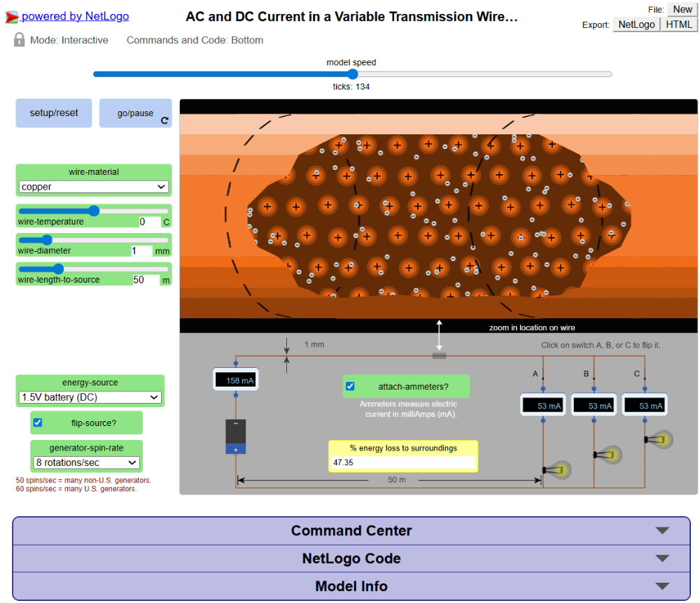Toggle the flip-source? checkbox

[x=38, y=423]
